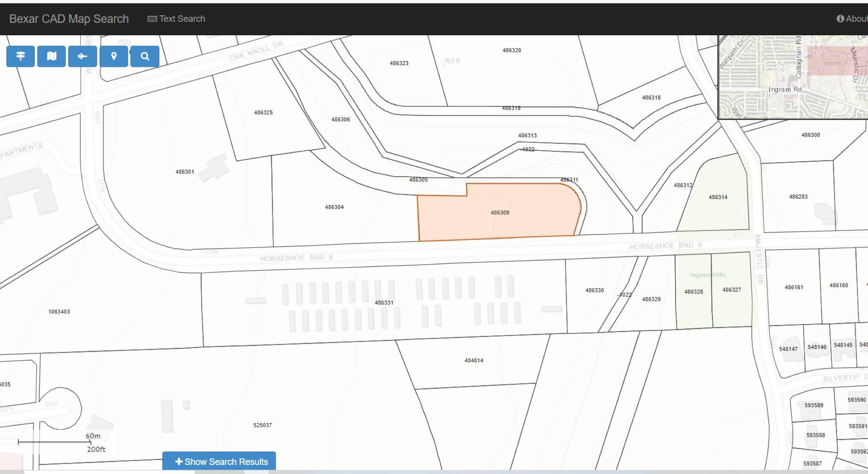Open the About link in header
Image resolution: width=868 pixels, height=474 pixels.
point(856,19)
